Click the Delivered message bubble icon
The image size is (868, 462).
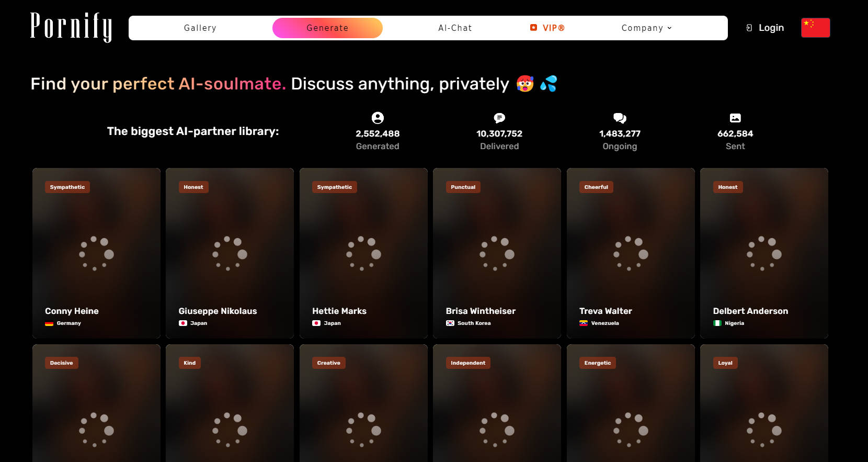499,118
